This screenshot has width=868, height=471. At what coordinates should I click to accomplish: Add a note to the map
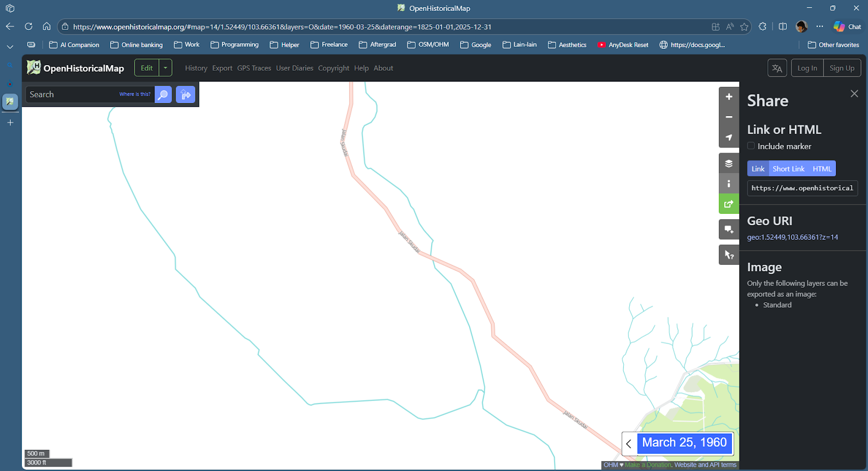[729, 230]
